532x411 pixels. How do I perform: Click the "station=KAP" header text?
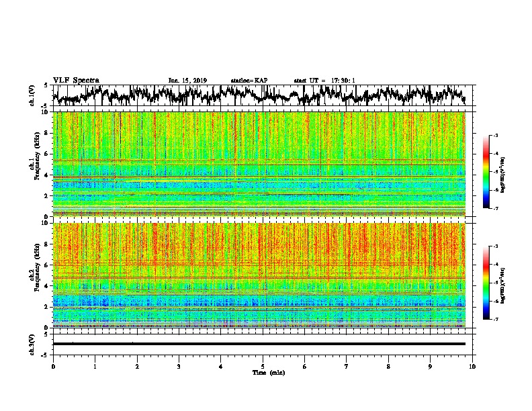coord(249,81)
